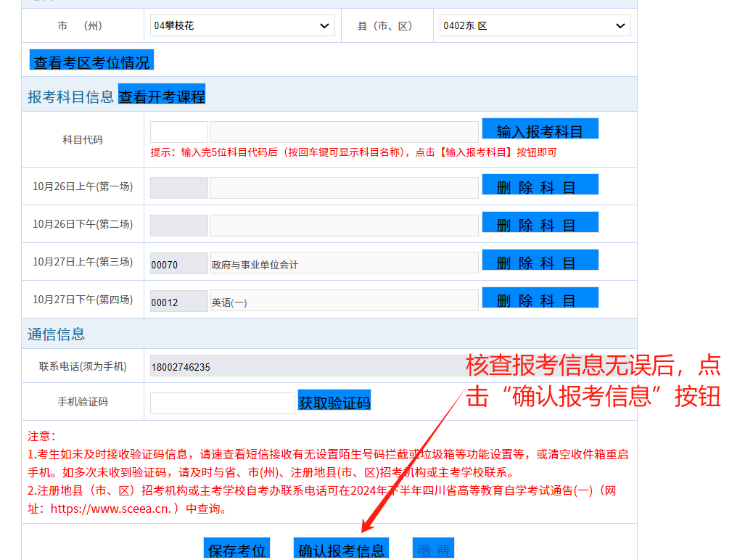
Task: Click the 查看考区考位情况 button
Action: point(91,60)
